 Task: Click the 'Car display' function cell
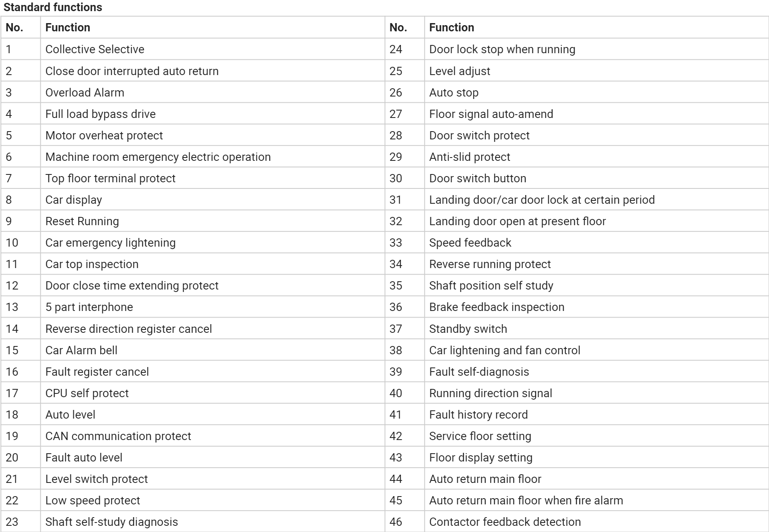[x=73, y=200]
